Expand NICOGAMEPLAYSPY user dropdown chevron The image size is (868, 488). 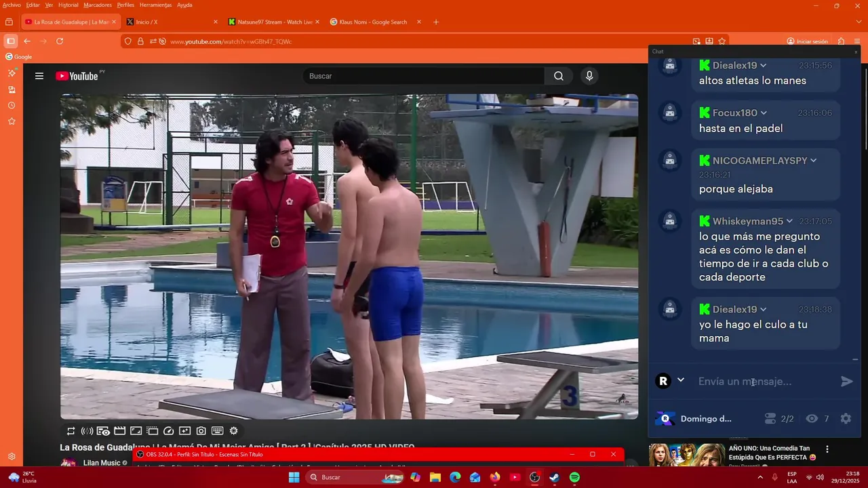(813, 161)
